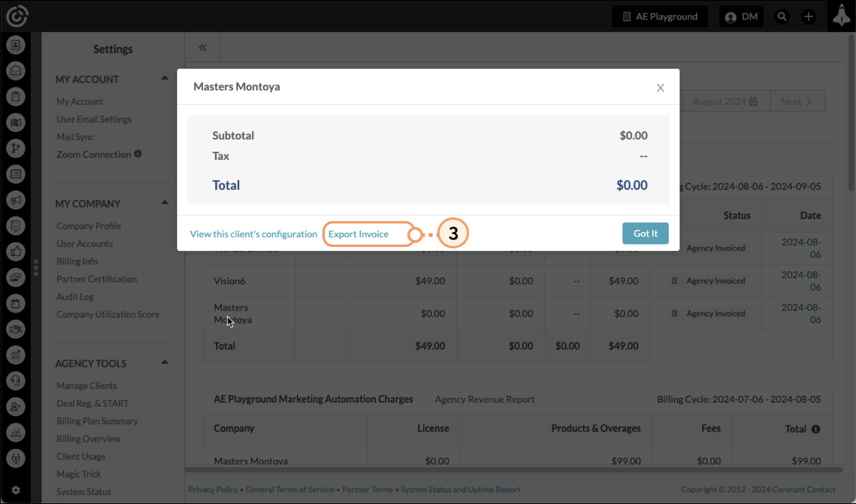The width and height of the screenshot is (856, 504).
Task: Click the plus add icon in top bar
Action: coord(809,17)
